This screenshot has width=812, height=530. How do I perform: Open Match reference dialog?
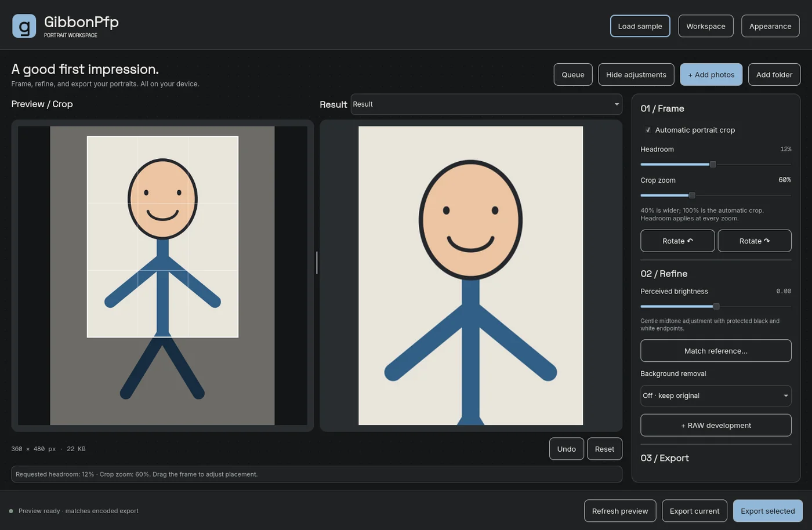tap(716, 351)
